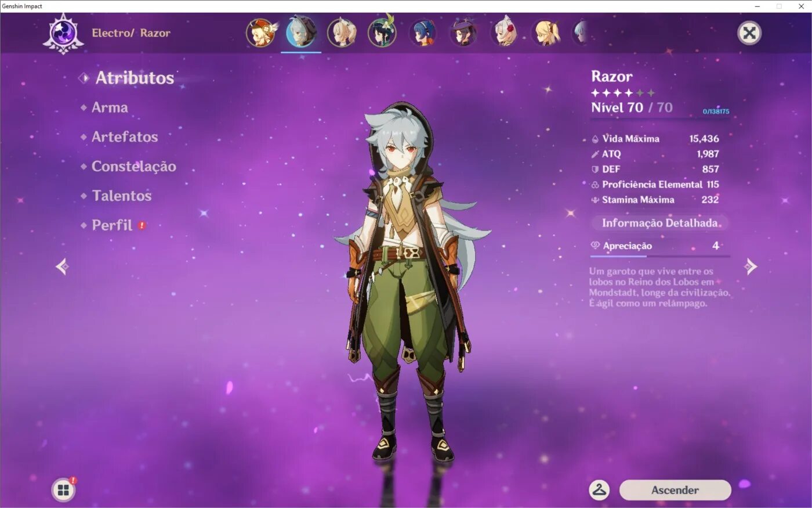The width and height of the screenshot is (812, 508).
Task: Click the Vida Máxima droplet icon
Action: click(595, 139)
